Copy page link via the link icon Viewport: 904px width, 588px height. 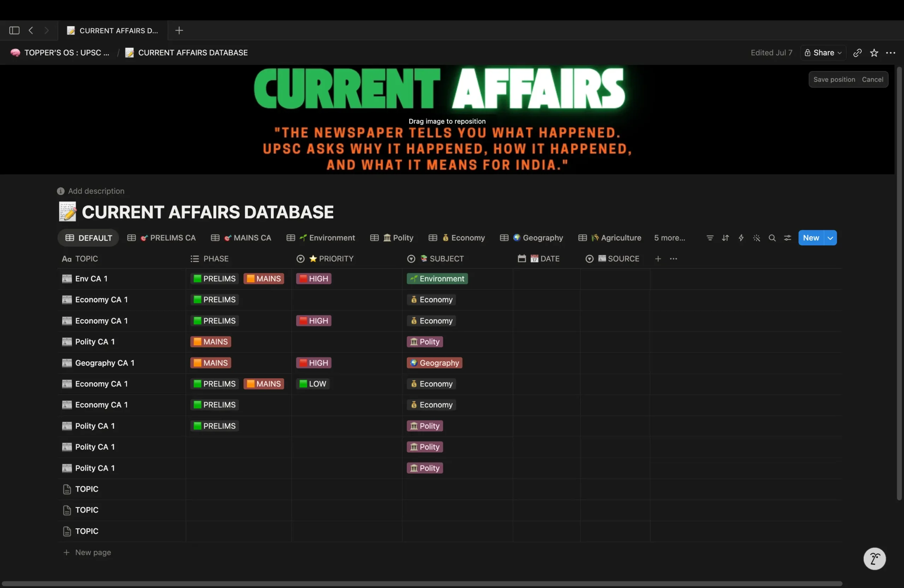(857, 53)
